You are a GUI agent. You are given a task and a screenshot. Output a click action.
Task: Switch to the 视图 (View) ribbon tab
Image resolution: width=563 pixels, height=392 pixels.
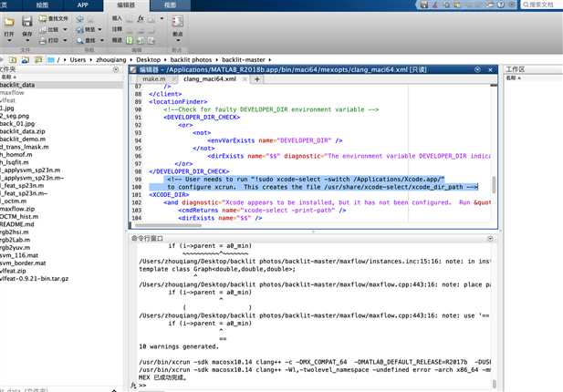pyautogui.click(x=170, y=5)
